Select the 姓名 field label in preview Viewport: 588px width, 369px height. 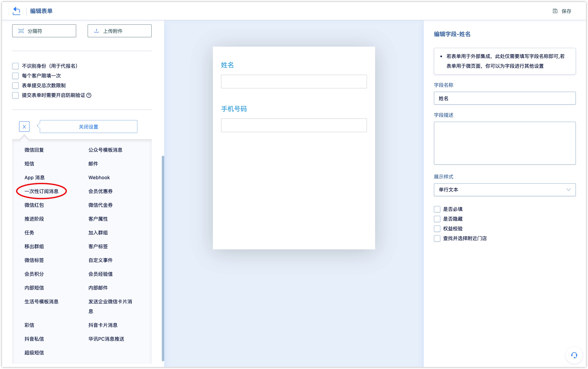227,65
